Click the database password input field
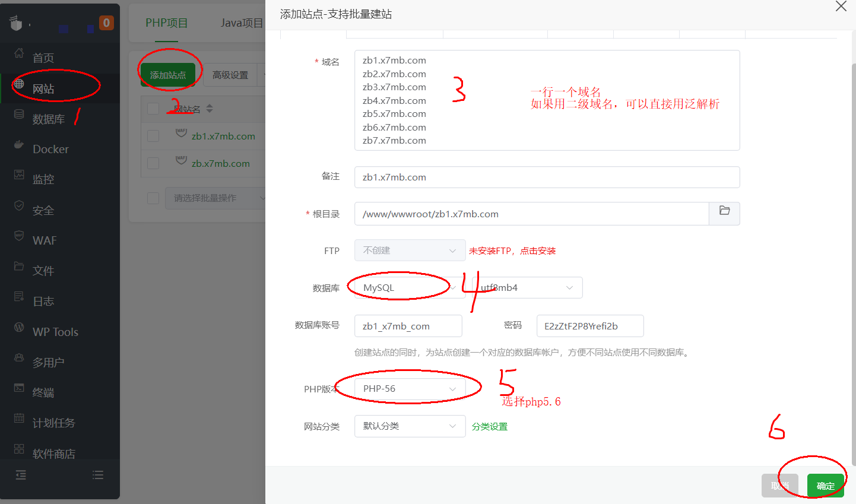The height and width of the screenshot is (504, 856). [589, 326]
